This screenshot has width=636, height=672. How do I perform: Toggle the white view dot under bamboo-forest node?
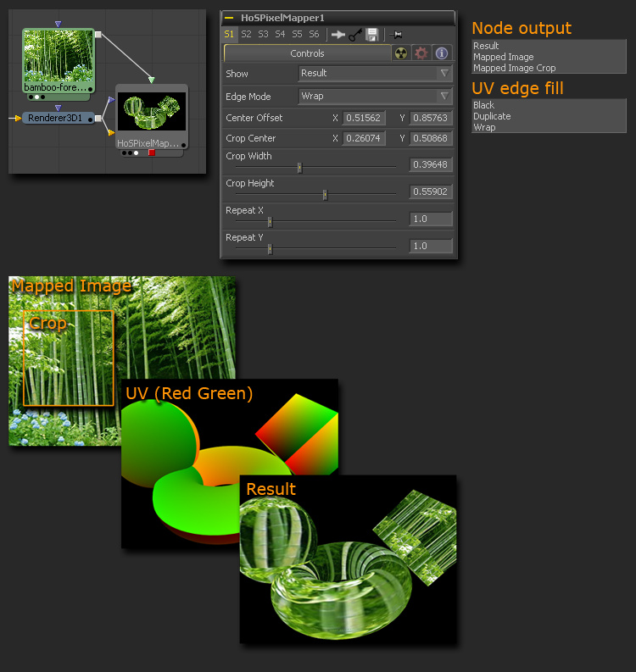click(x=36, y=97)
